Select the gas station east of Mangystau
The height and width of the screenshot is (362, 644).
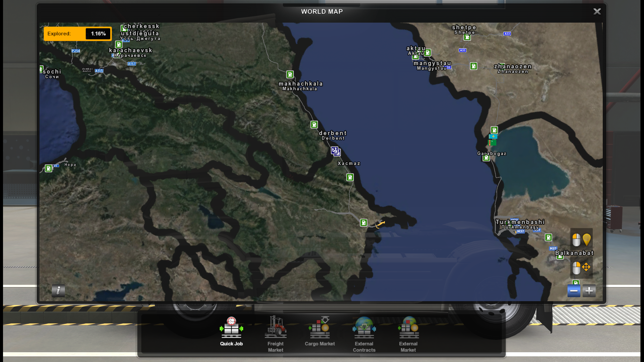click(473, 66)
